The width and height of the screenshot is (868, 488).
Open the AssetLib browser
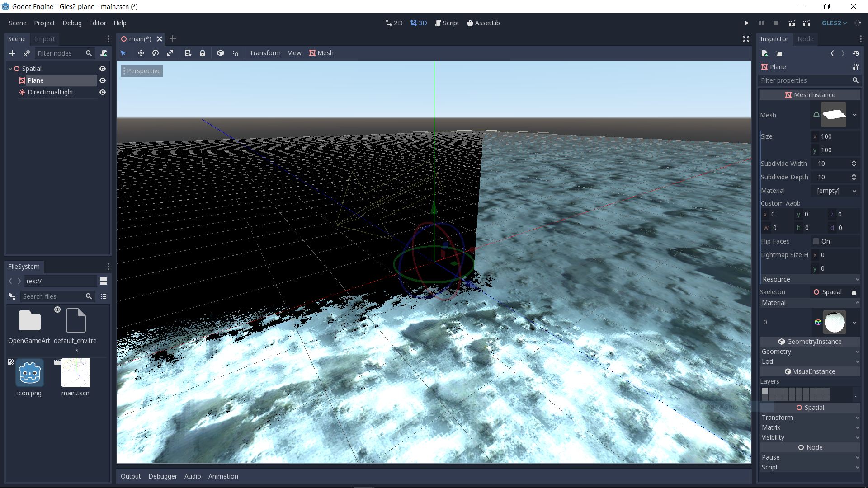[x=483, y=23]
